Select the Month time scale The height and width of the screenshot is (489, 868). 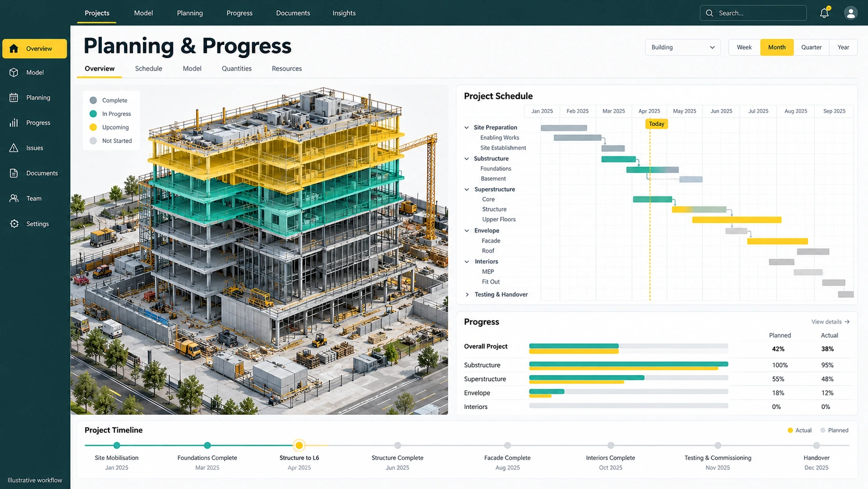click(777, 47)
